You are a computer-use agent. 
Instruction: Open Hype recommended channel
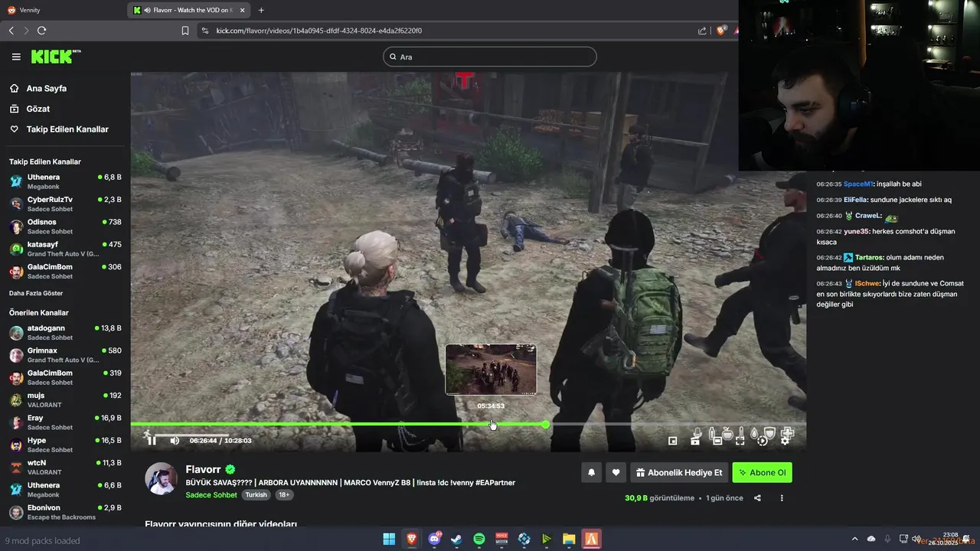tap(65, 445)
